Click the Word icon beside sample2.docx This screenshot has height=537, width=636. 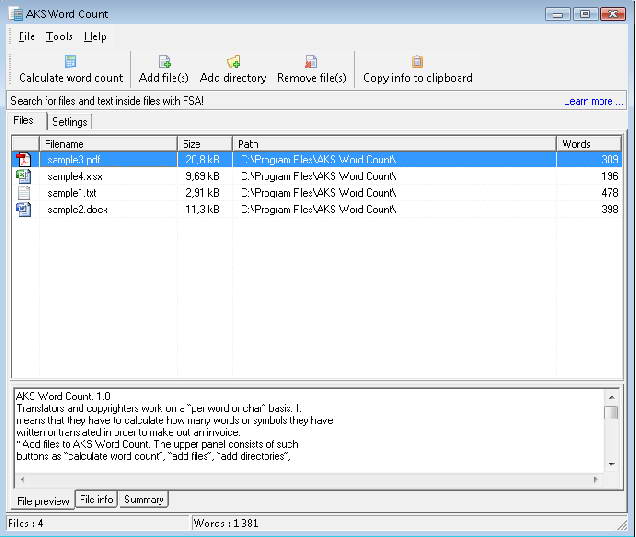coord(24,209)
